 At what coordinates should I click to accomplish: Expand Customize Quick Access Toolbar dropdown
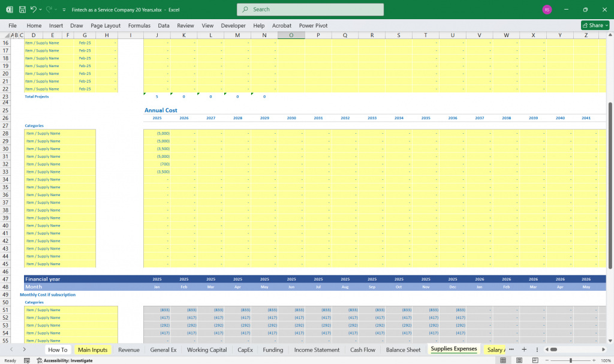pyautogui.click(x=65, y=10)
